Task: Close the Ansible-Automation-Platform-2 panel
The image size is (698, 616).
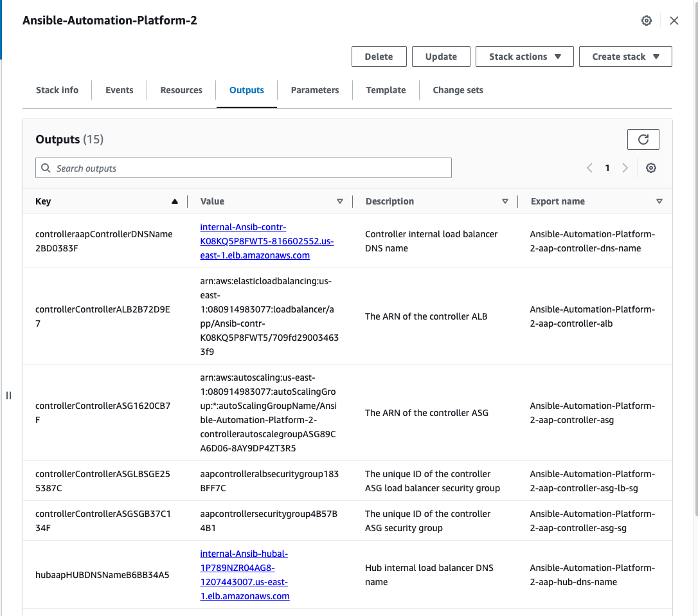Action: pyautogui.click(x=674, y=21)
